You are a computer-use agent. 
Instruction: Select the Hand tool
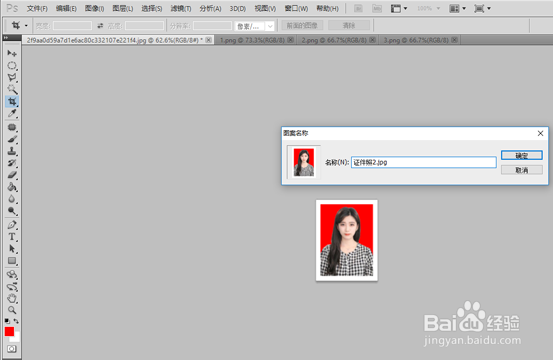pos(12,298)
